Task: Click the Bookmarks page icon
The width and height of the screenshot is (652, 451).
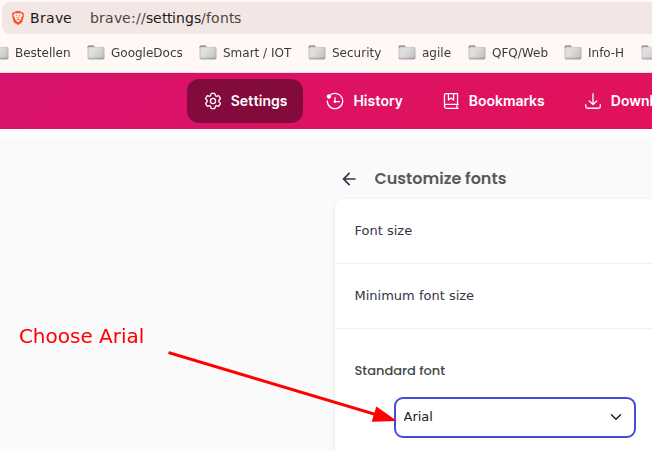Action: click(x=451, y=101)
